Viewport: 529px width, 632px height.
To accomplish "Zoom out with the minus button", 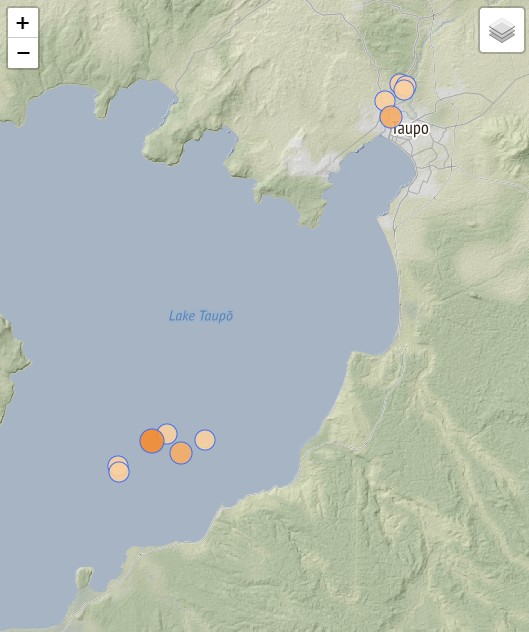I will tap(23, 53).
